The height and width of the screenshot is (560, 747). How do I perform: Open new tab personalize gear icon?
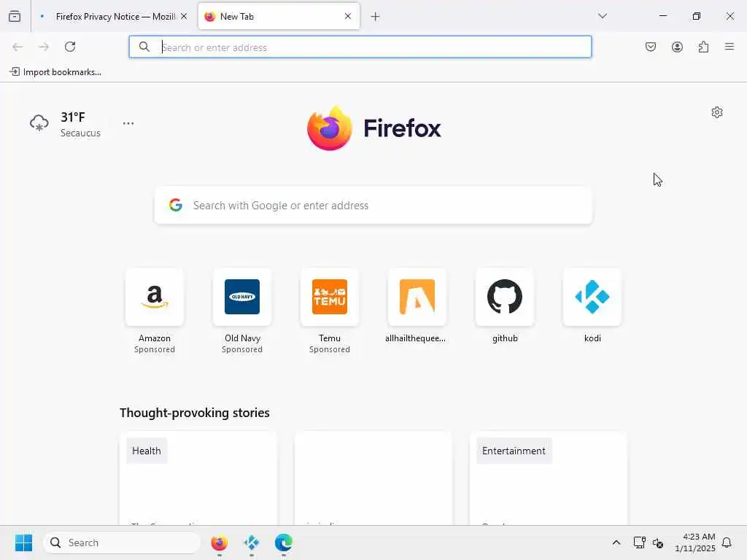click(717, 112)
